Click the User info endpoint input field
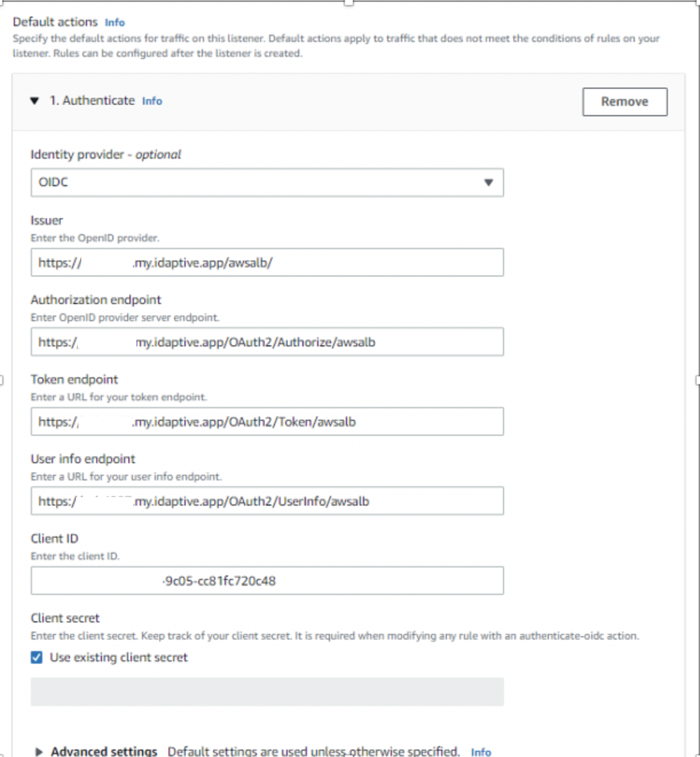The width and height of the screenshot is (700, 757). (267, 500)
